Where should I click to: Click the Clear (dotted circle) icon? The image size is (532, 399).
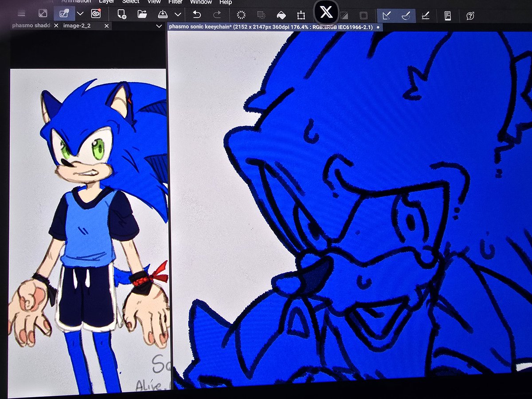[241, 15]
